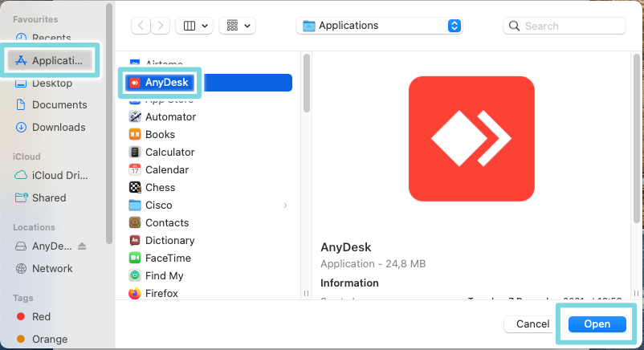The width and height of the screenshot is (644, 350).
Task: Click the 'Application - 24,8 MB' text
Action: click(x=373, y=264)
